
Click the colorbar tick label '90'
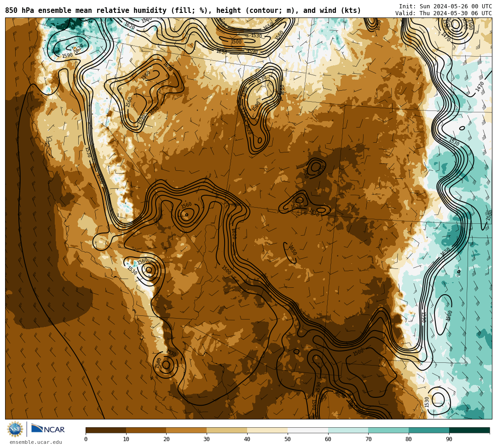449,439
